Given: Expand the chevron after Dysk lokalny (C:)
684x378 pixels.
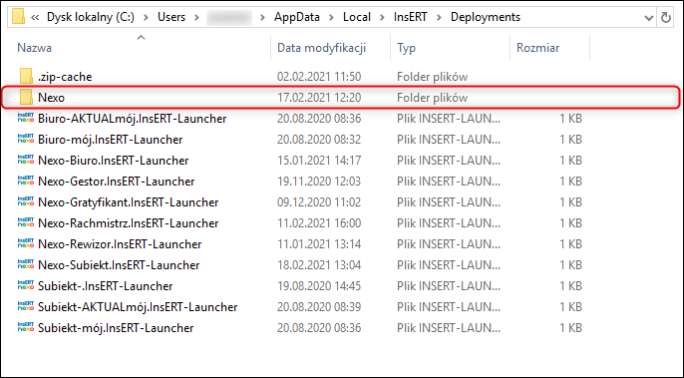Looking at the screenshot, I should [146, 17].
